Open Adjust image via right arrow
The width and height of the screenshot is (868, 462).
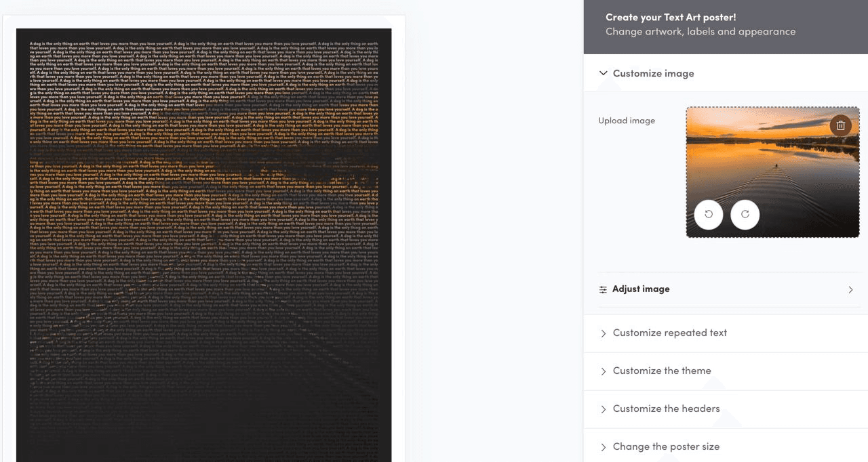[850, 290]
